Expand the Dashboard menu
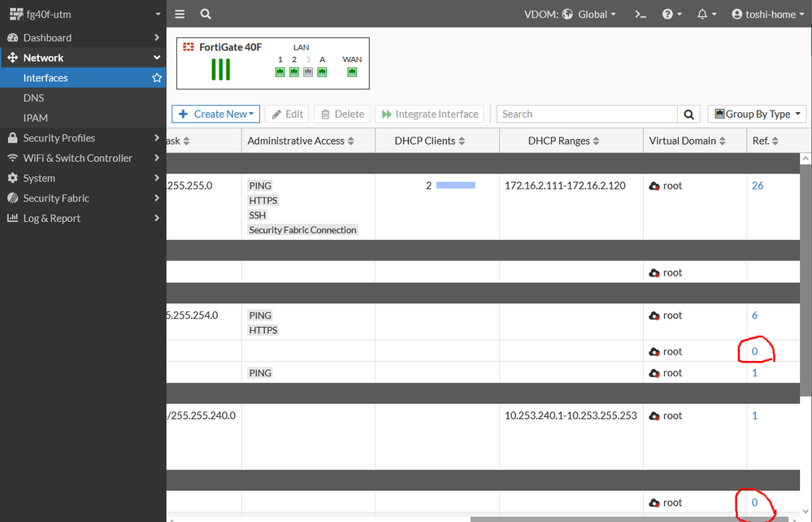This screenshot has height=522, width=812. (x=83, y=37)
